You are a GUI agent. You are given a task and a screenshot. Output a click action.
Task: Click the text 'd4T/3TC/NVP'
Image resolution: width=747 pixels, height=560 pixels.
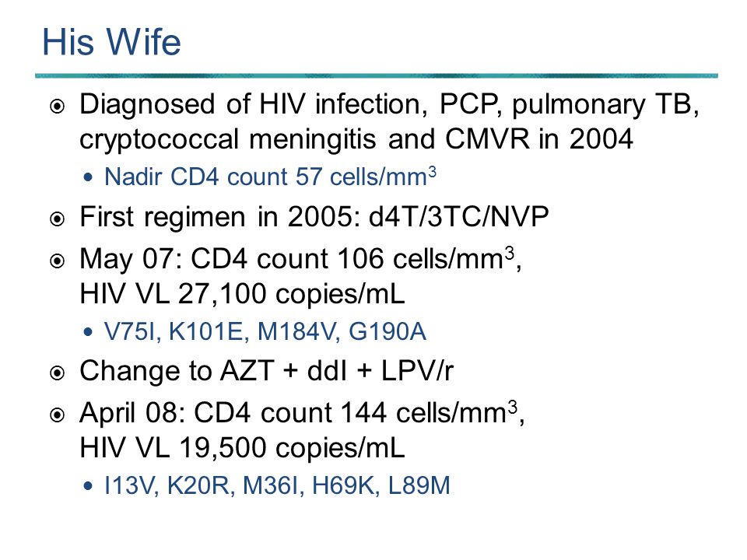click(x=459, y=217)
